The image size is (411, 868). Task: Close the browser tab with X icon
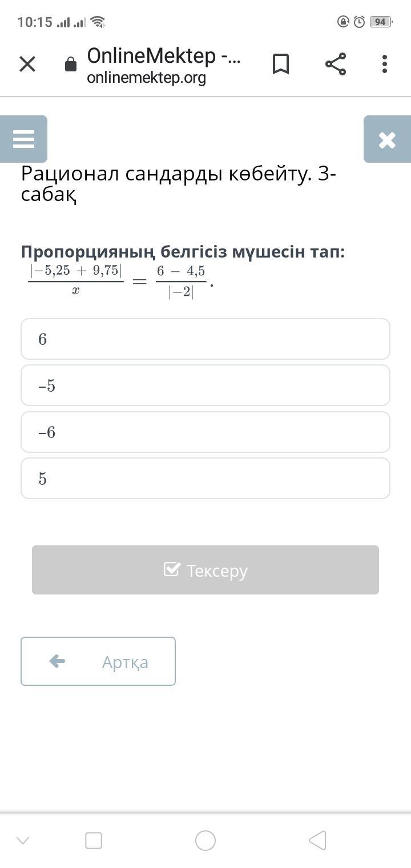coord(27,64)
